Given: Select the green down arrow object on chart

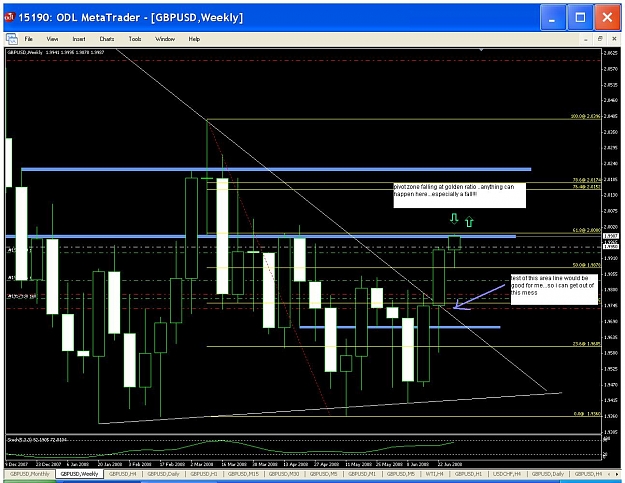Looking at the screenshot, I should point(454,218).
